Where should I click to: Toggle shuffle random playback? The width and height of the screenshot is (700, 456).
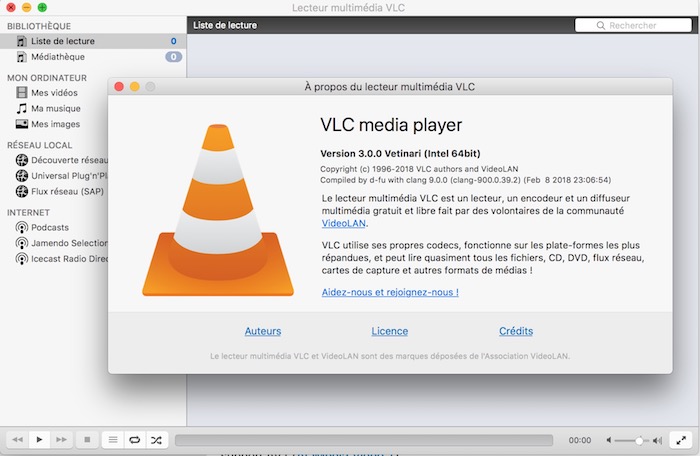coord(156,440)
